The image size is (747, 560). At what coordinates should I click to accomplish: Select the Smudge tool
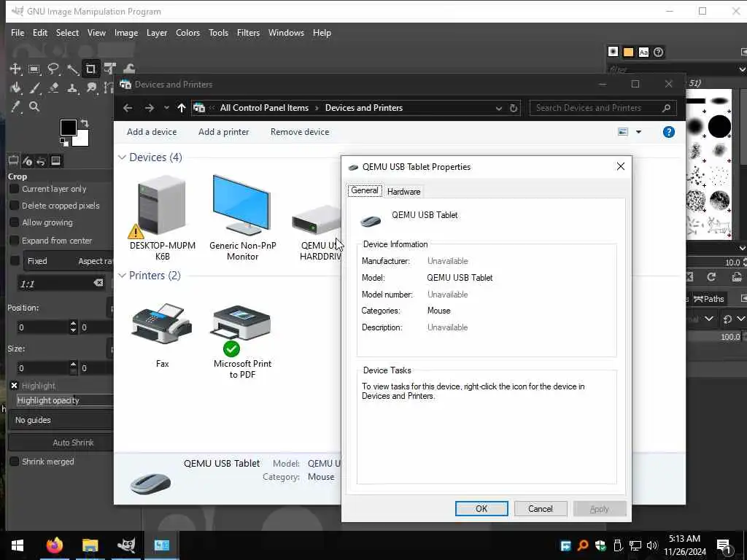click(91, 88)
